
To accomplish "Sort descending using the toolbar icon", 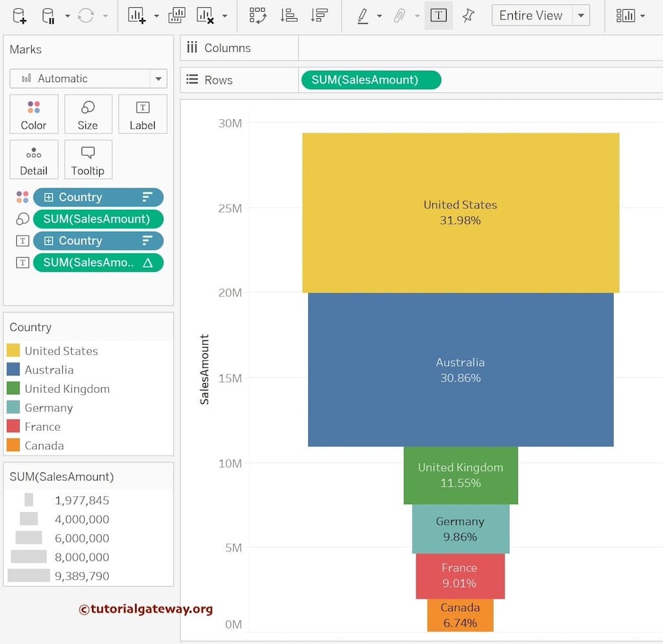I will (319, 16).
